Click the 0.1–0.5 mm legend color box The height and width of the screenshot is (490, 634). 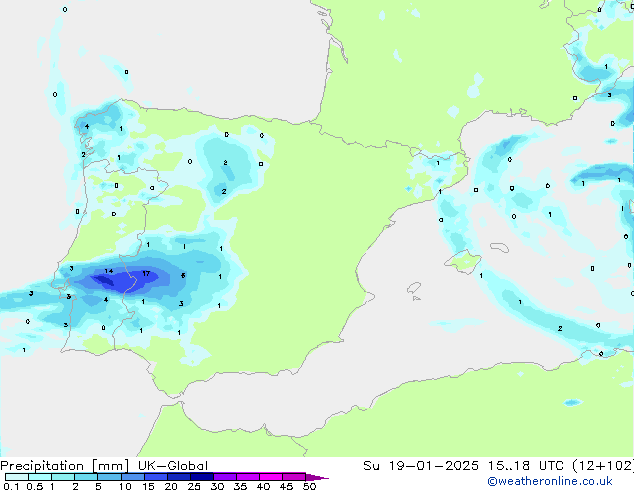click(x=17, y=477)
